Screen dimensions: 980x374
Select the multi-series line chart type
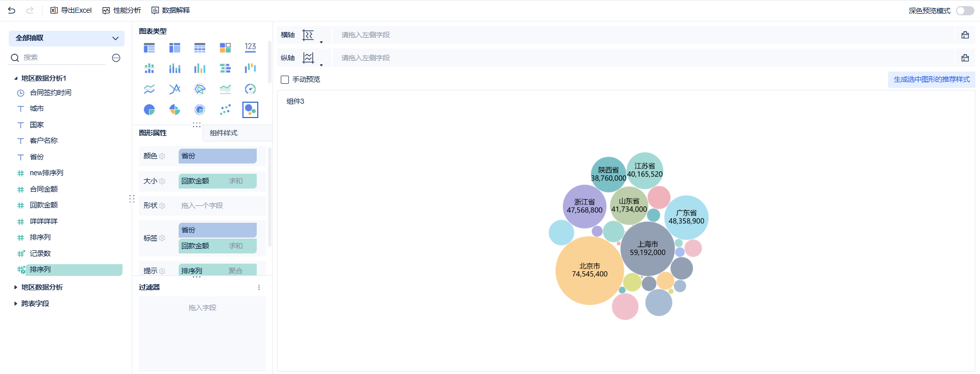(x=175, y=89)
